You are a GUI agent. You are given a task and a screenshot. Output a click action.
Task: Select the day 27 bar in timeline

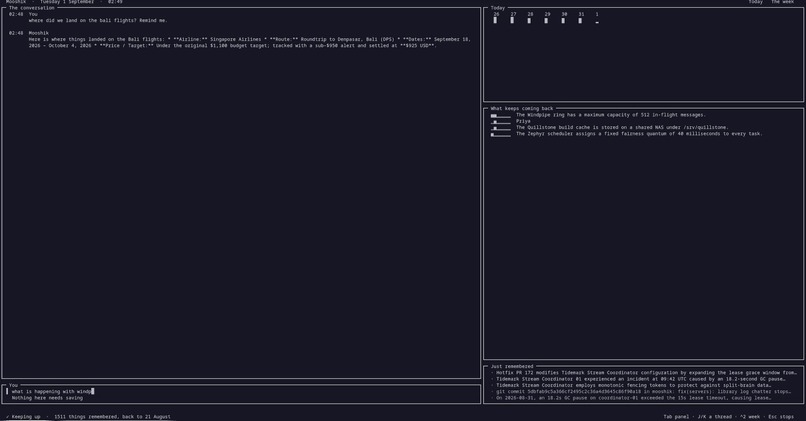click(x=512, y=21)
